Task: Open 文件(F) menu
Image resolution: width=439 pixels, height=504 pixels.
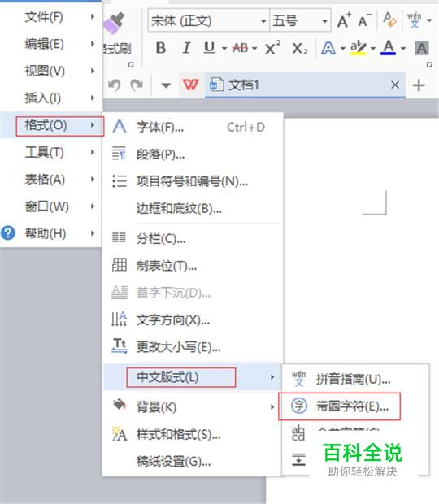Action: click(x=51, y=17)
